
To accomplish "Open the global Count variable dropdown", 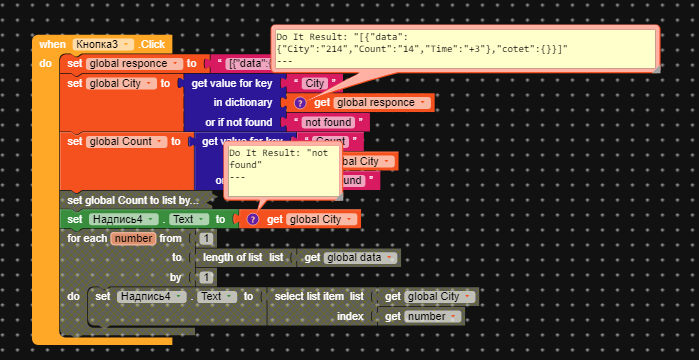I will pyautogui.click(x=127, y=142).
